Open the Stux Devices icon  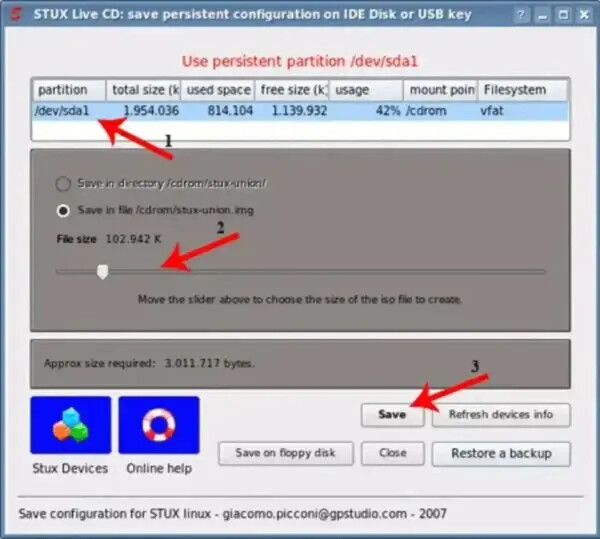click(71, 425)
